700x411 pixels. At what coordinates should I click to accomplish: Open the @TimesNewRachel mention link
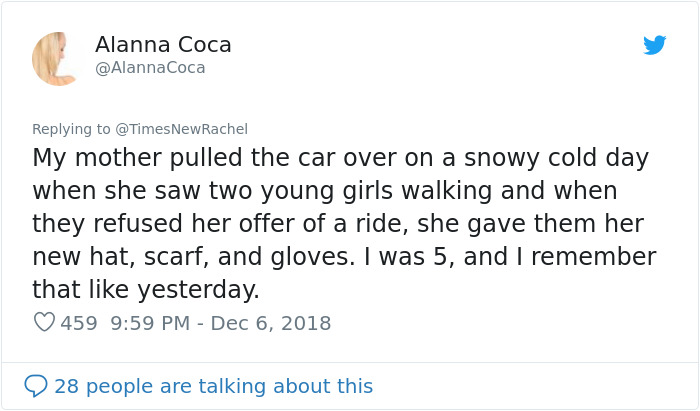coord(181,129)
